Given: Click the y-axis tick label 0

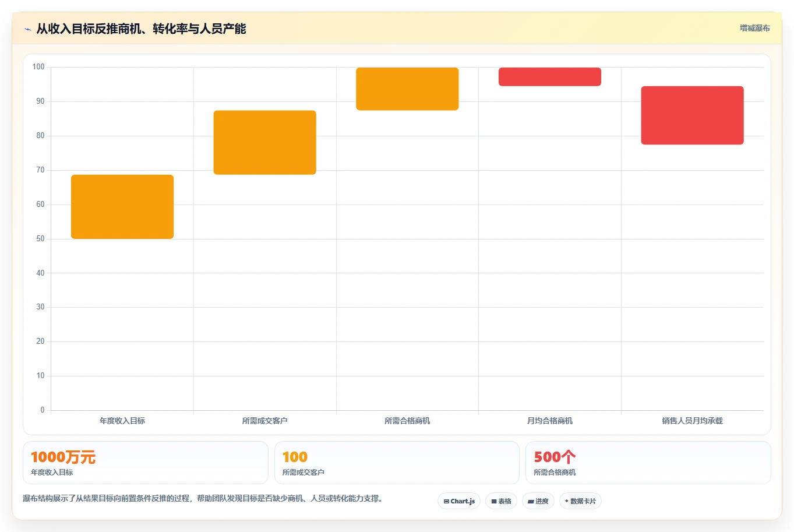Looking at the screenshot, I should click(43, 410).
